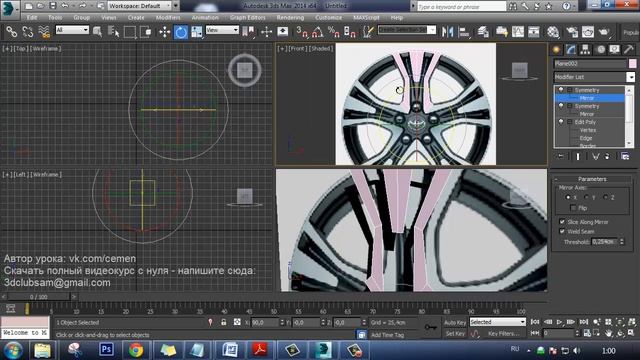Choose Rectangular Selection Region tool

coord(130,31)
